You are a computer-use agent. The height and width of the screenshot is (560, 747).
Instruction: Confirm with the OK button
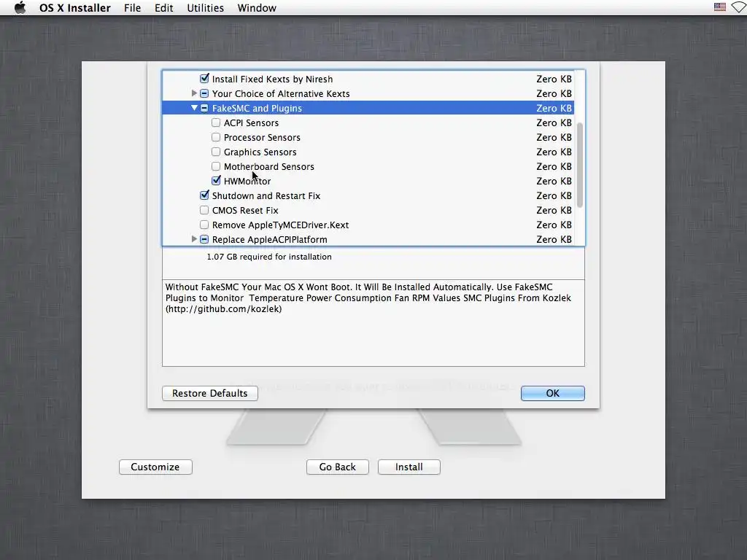553,393
